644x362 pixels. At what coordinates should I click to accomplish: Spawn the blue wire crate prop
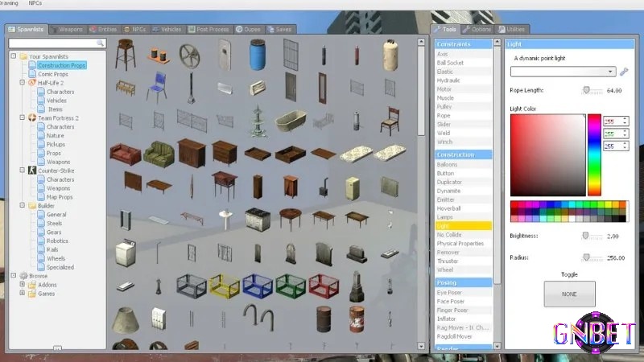click(258, 286)
